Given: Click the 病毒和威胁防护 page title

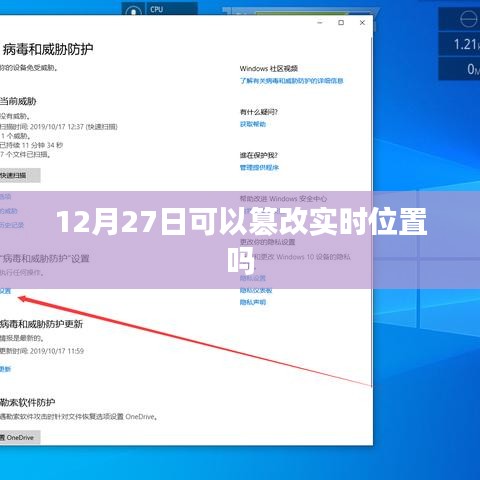Looking at the screenshot, I should tap(48, 50).
